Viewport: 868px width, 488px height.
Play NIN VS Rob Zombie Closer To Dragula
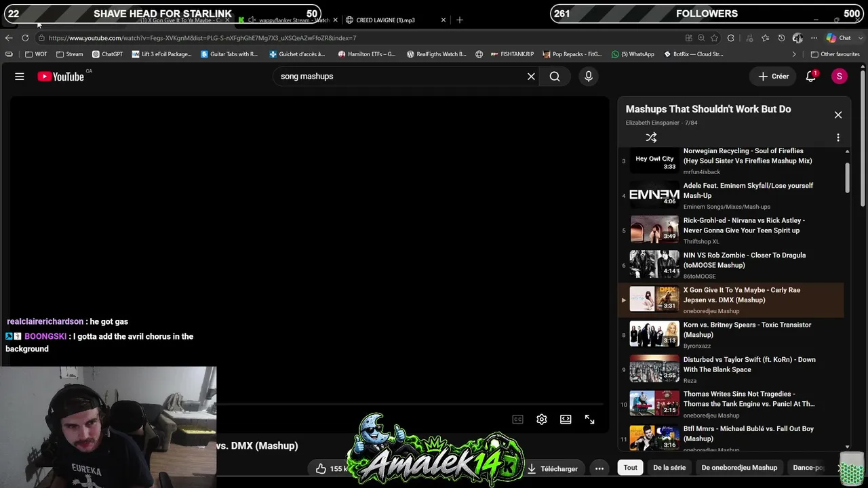tap(732, 266)
